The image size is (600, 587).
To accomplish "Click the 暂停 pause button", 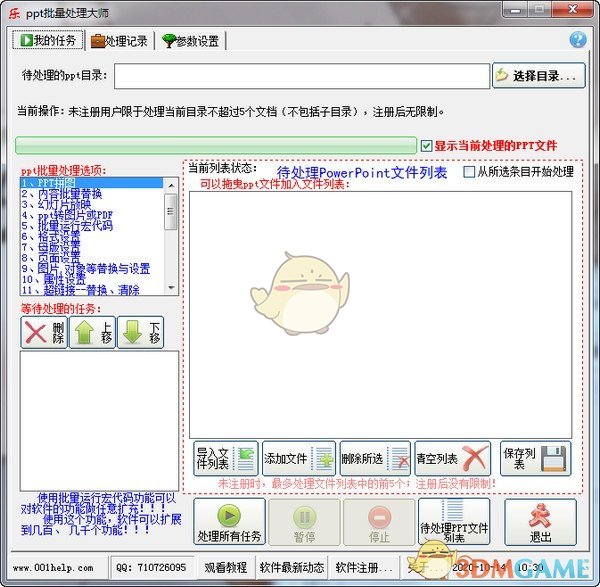I will point(304,522).
